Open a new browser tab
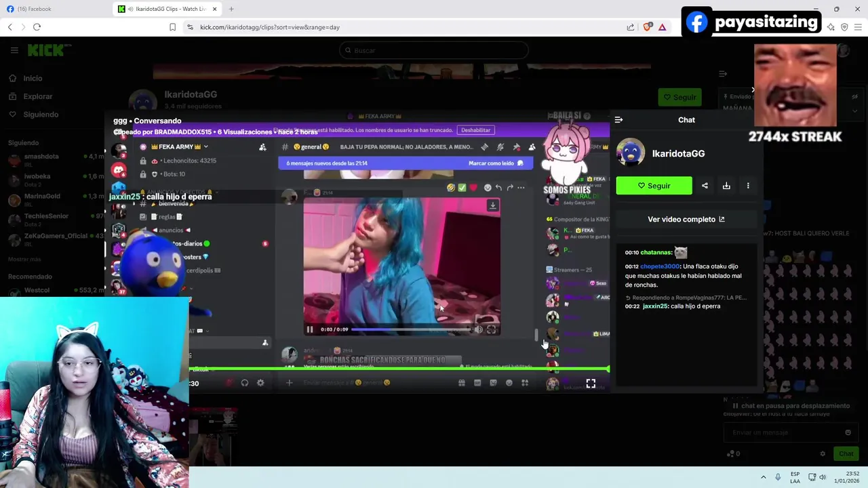 231,9
